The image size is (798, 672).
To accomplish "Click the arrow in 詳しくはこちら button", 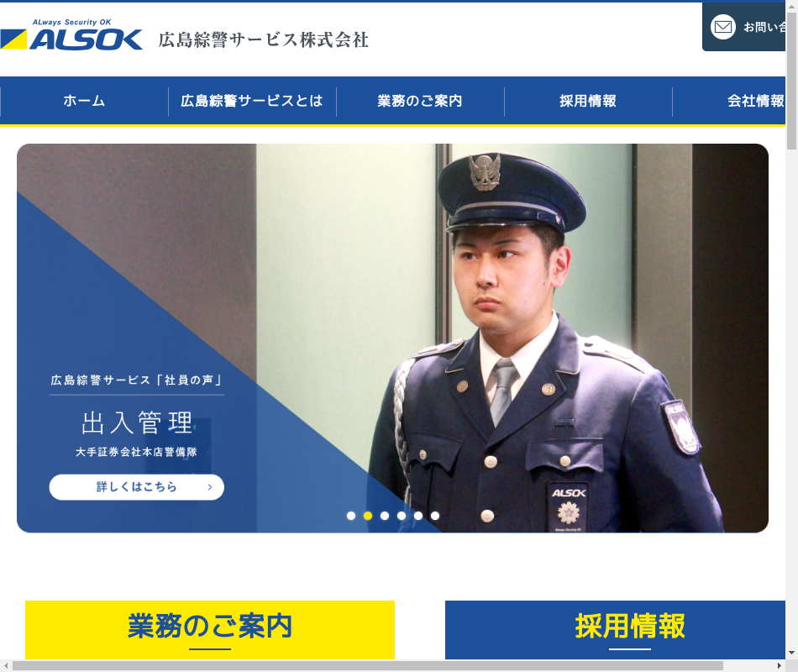I will (210, 487).
